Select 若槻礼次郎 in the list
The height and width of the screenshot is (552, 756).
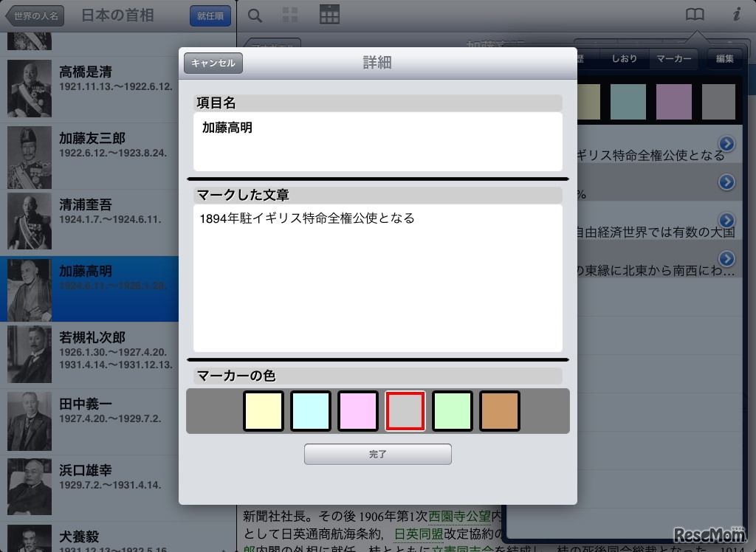click(x=89, y=355)
